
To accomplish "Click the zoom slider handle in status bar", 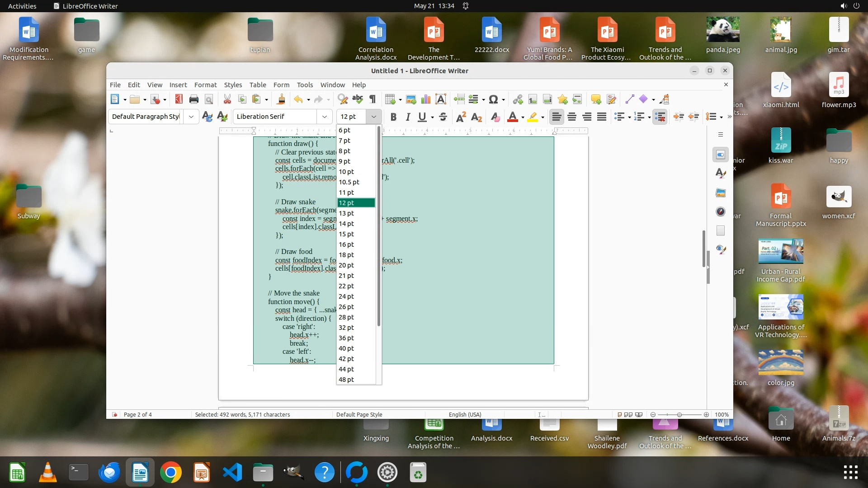I will pyautogui.click(x=679, y=414).
